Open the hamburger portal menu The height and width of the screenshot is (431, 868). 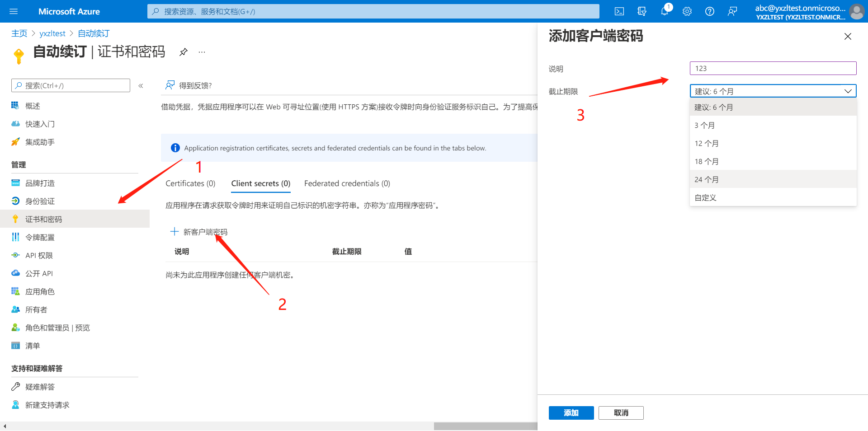14,11
